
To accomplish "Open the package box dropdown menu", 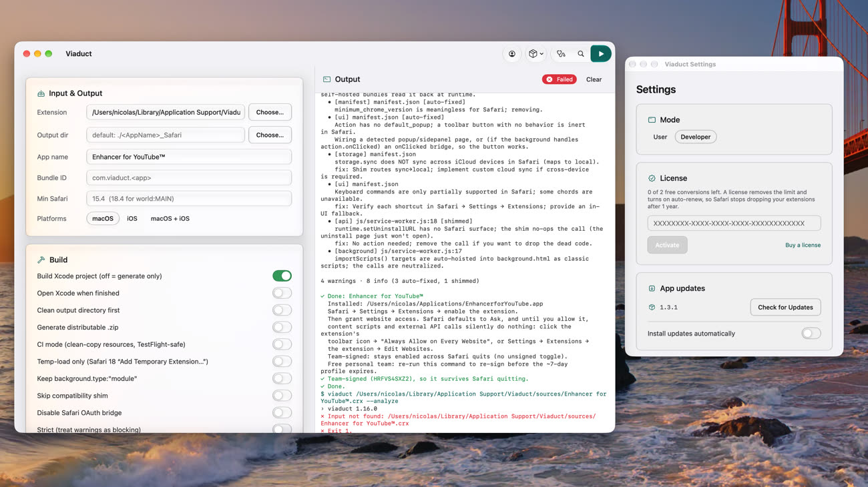I will coord(536,54).
